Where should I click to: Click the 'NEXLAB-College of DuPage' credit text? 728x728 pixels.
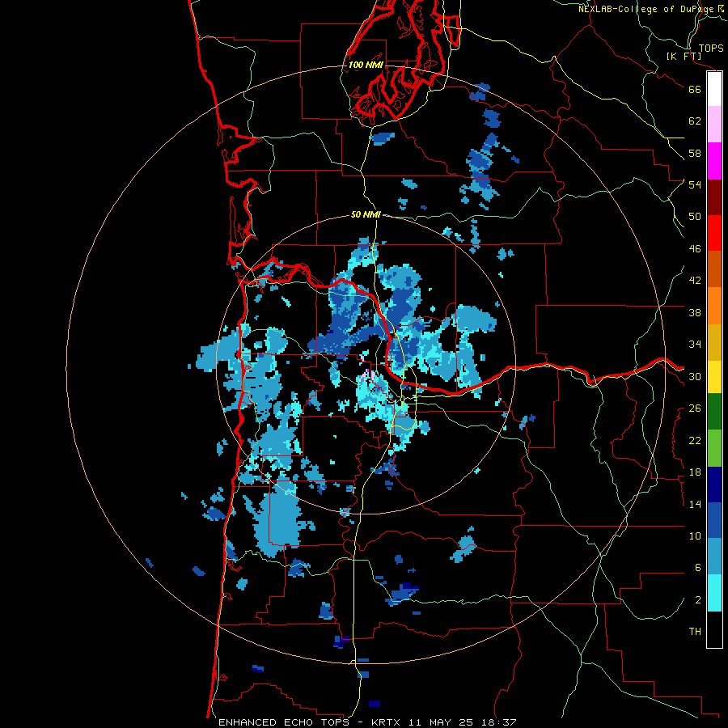(646, 9)
